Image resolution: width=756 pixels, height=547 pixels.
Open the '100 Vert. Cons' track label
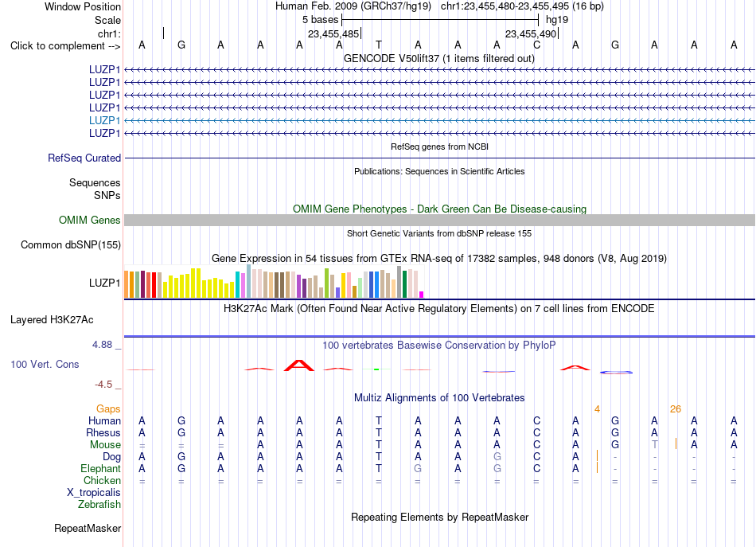pyautogui.click(x=45, y=364)
